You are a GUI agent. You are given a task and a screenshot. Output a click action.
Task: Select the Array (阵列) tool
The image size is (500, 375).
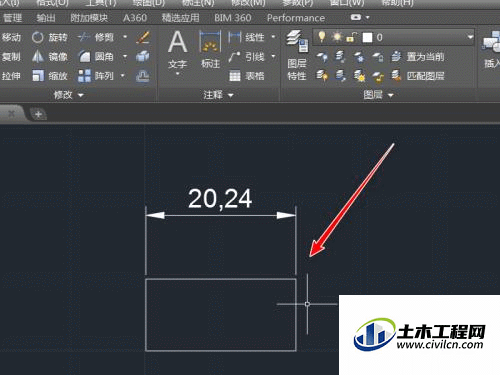click(96, 76)
